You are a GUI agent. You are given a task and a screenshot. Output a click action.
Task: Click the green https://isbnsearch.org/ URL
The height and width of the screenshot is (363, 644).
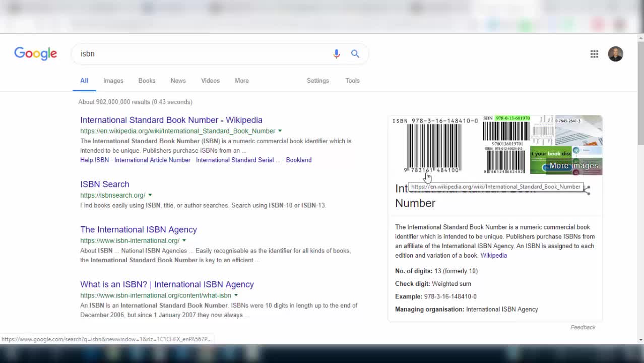[x=113, y=195]
